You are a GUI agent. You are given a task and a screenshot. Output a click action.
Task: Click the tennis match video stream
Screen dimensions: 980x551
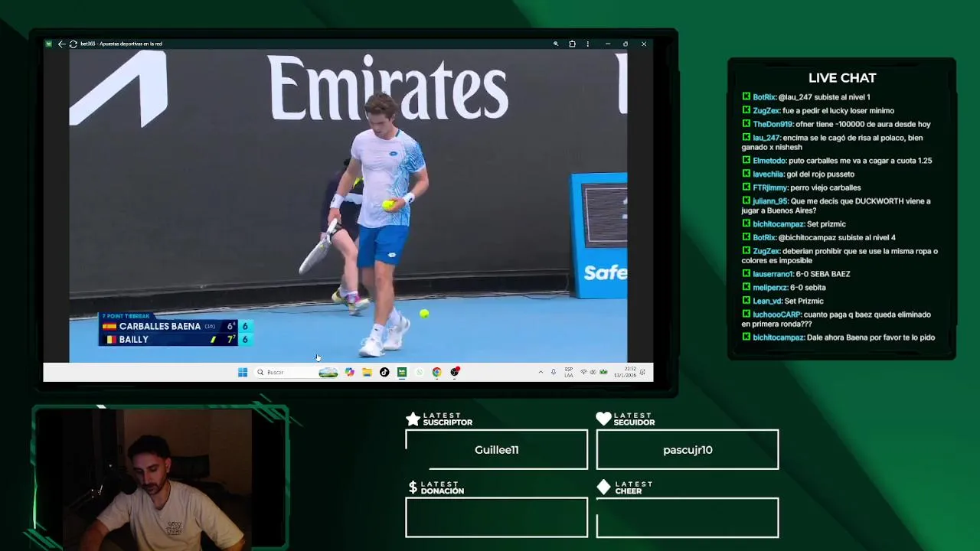tap(348, 205)
